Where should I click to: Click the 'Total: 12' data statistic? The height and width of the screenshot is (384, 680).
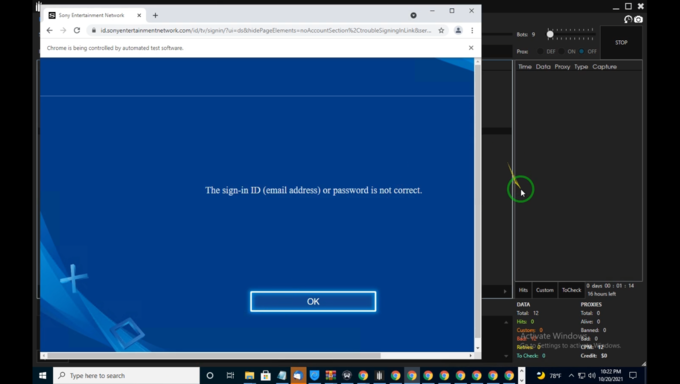click(528, 313)
